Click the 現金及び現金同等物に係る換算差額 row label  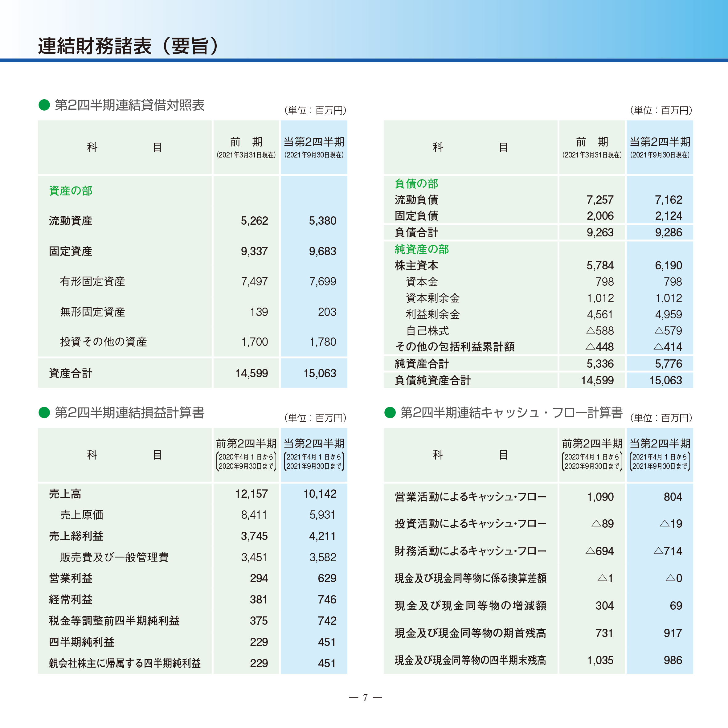pyautogui.click(x=470, y=578)
